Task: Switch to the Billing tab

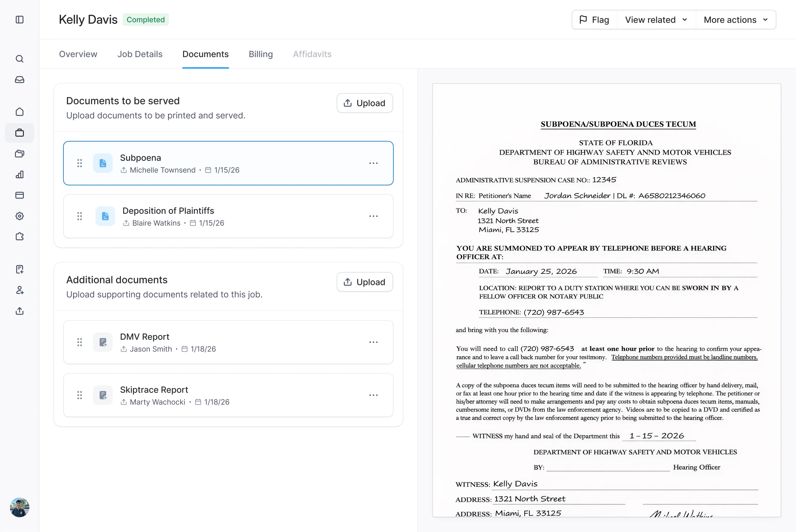Action: coord(260,54)
